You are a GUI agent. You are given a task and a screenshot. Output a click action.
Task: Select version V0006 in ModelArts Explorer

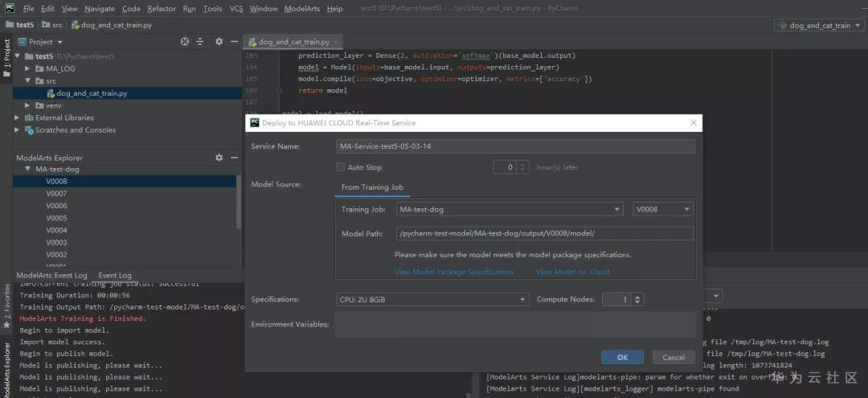click(56, 205)
